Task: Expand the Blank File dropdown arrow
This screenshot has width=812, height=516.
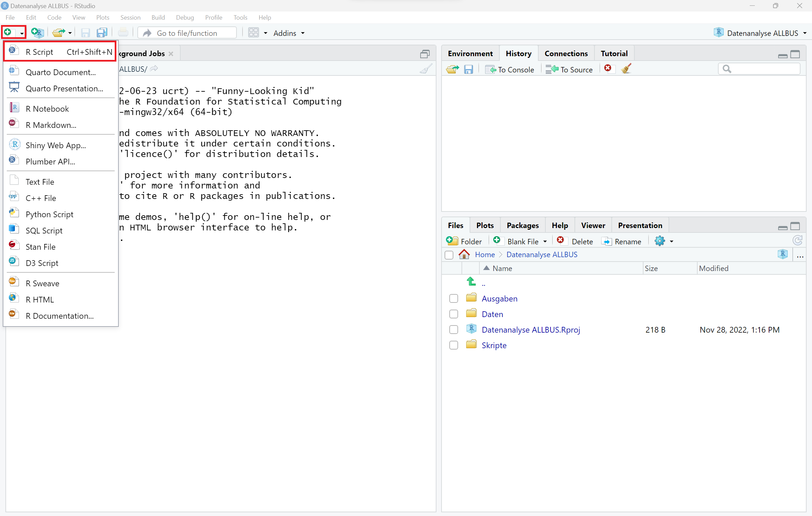Action: [x=545, y=242]
